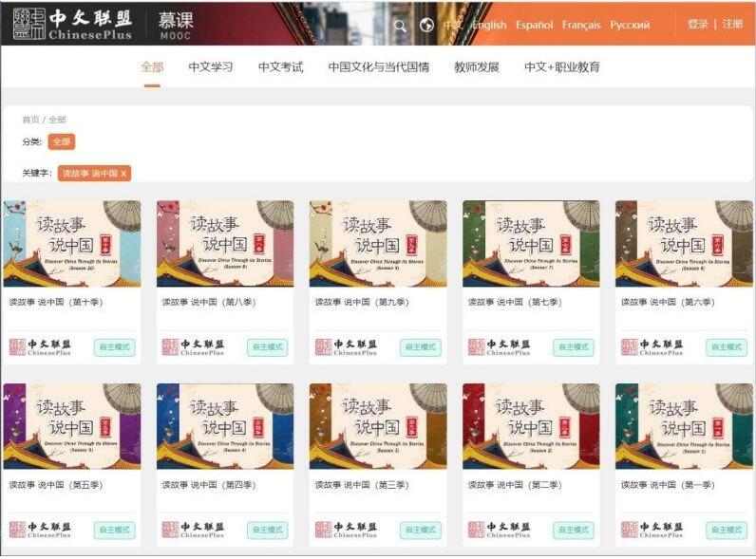Image resolution: width=756 pixels, height=559 pixels.
Task: Click the 登录 login link
Action: (698, 25)
